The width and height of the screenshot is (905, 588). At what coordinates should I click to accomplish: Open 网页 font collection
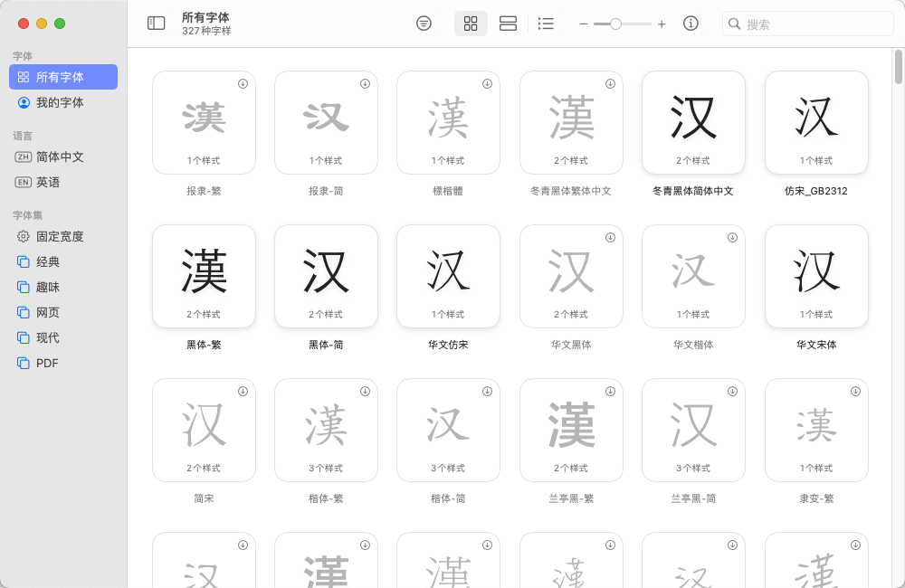click(63, 312)
